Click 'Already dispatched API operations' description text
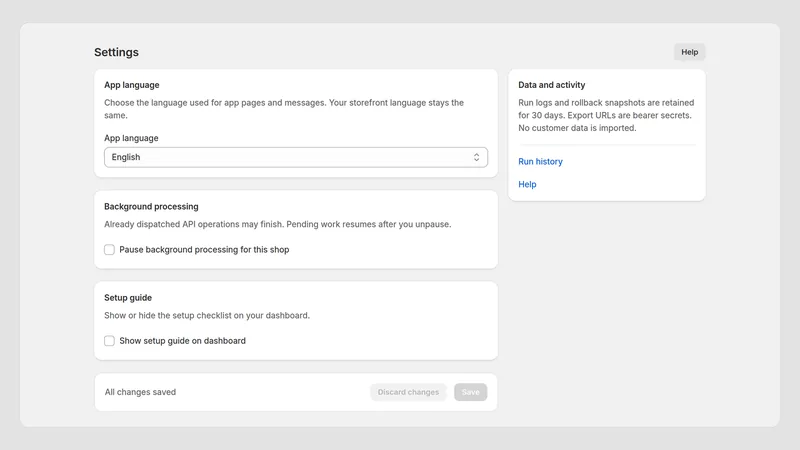This screenshot has width=800, height=450. pyautogui.click(x=278, y=224)
